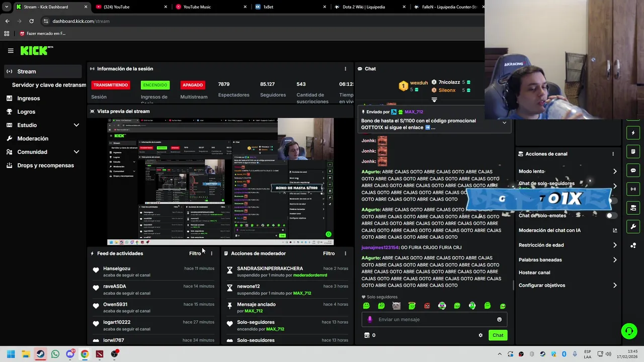Viewport: 644px width, 362px height.
Task: Click the green Chat send button
Action: pos(498,335)
